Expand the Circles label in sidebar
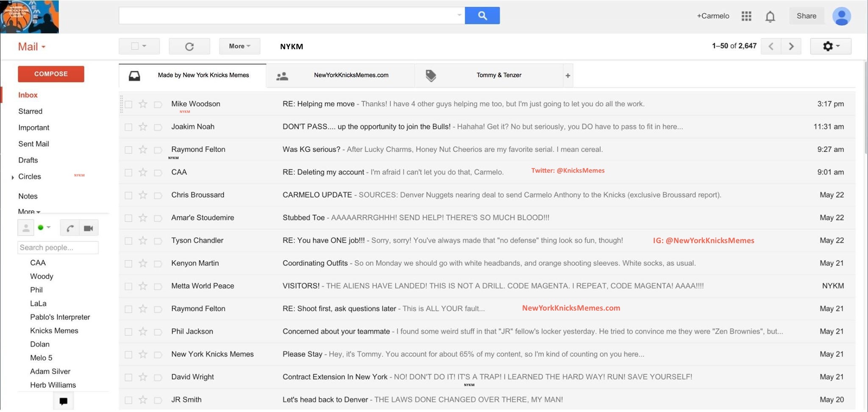Screen dimensions: 868x412 (13, 177)
